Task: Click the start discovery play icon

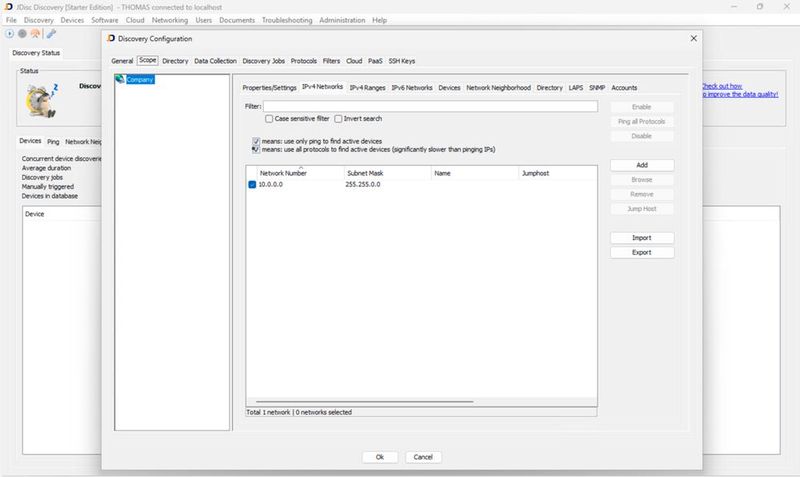Action: [x=9, y=34]
